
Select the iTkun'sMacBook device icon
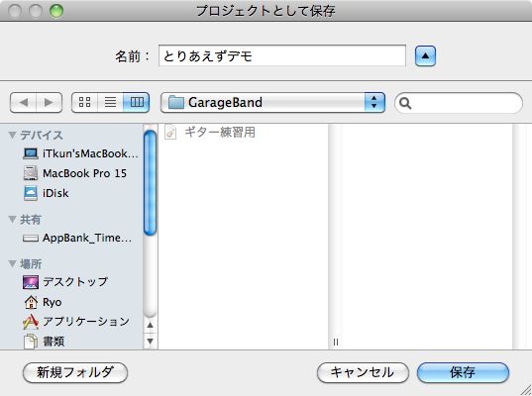pos(31,153)
